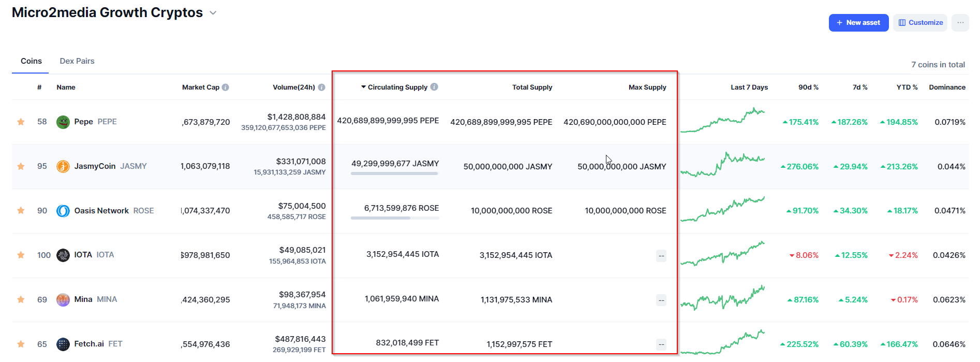This screenshot has width=980, height=362.
Task: Switch to the Coins tab
Action: click(x=31, y=61)
